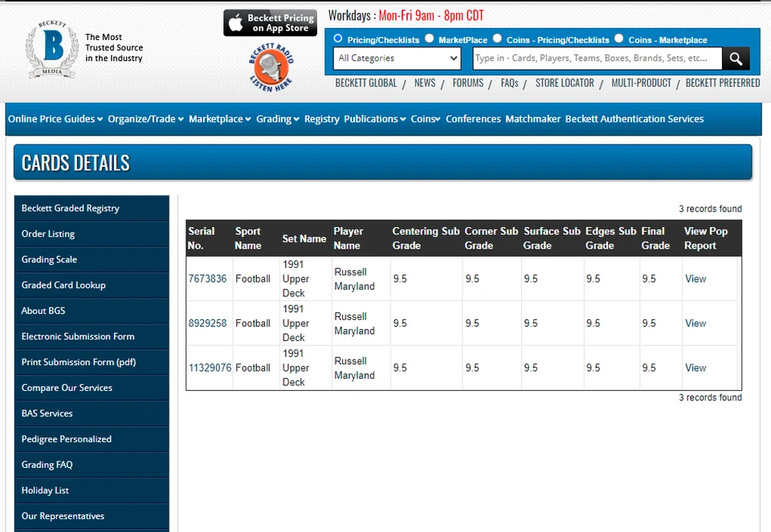Expand the Publications navigation menu
The width and height of the screenshot is (771, 532).
click(x=375, y=119)
